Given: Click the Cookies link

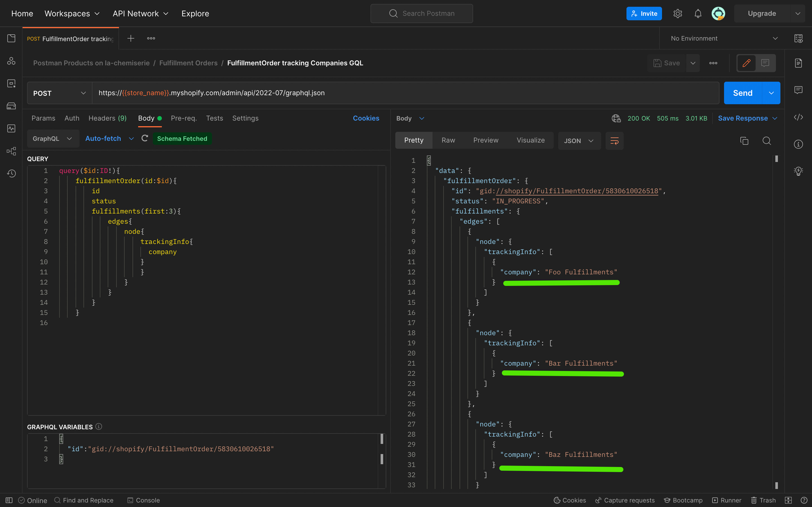Looking at the screenshot, I should pos(366,118).
